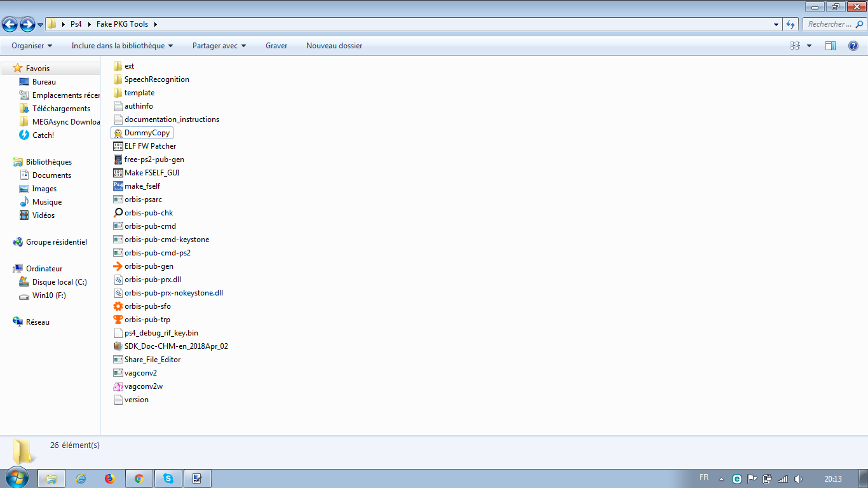Open the SpeechRecognition folder icon
868x488 pixels.
pyautogui.click(x=118, y=79)
